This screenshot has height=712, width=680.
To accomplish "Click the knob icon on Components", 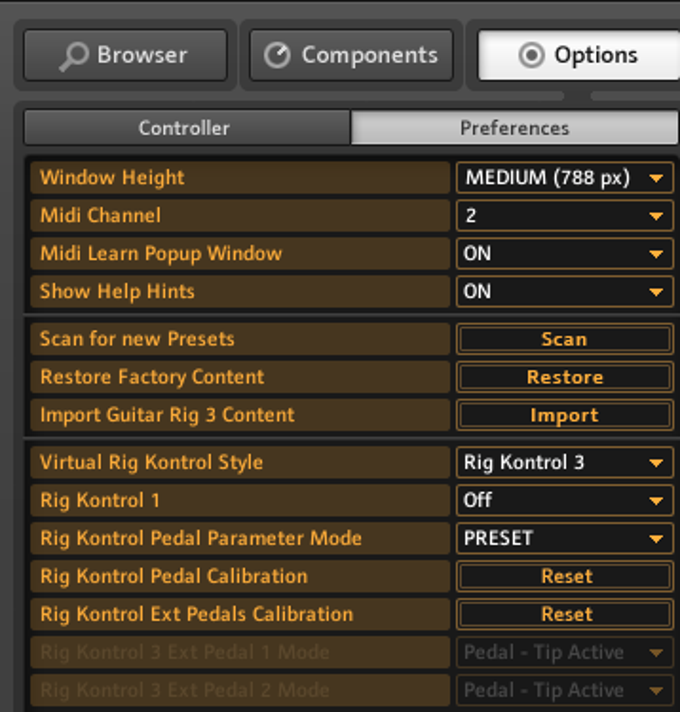I will point(277,55).
